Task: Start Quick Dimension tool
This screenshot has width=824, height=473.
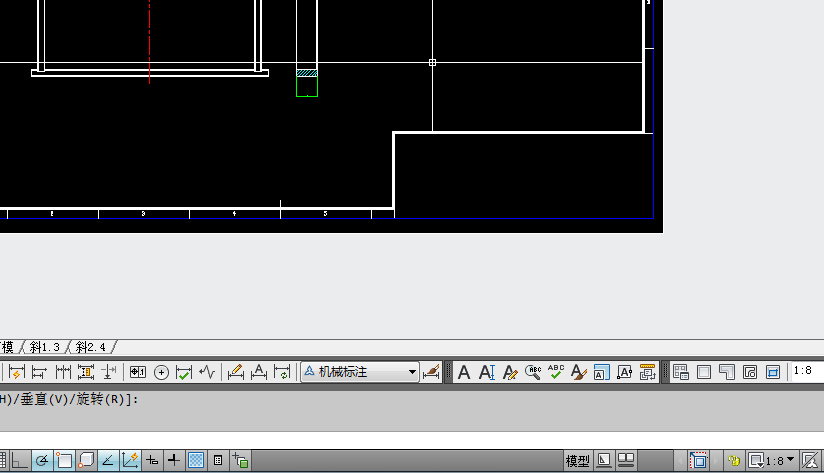Action: (x=17, y=372)
